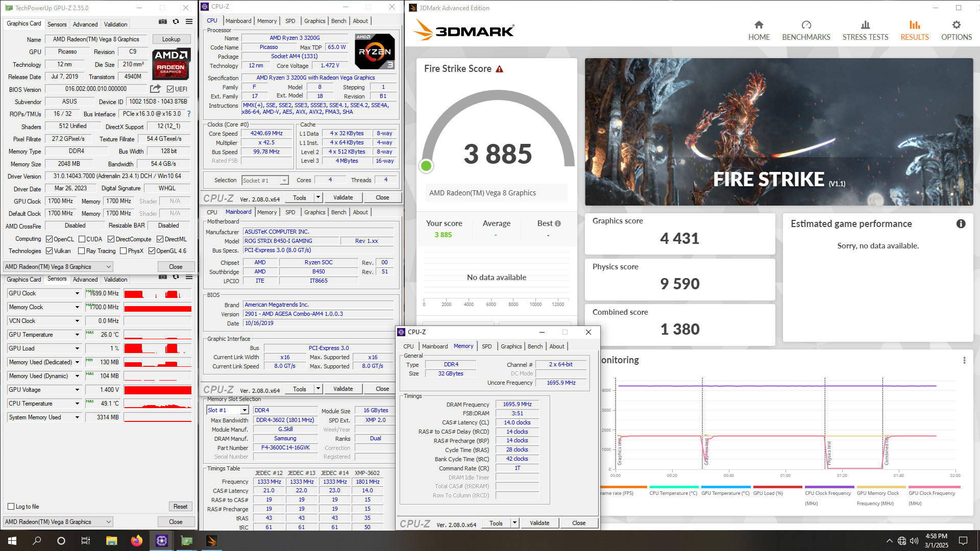Toggle the OpenCL checkbox
This screenshot has height=551, width=980.
pyautogui.click(x=49, y=239)
